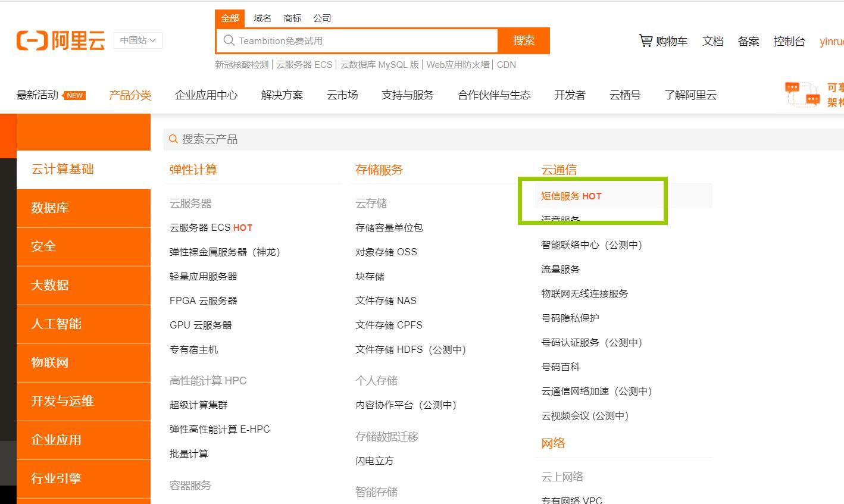Open 闪电立方 product
The image size is (844, 504).
click(374, 461)
